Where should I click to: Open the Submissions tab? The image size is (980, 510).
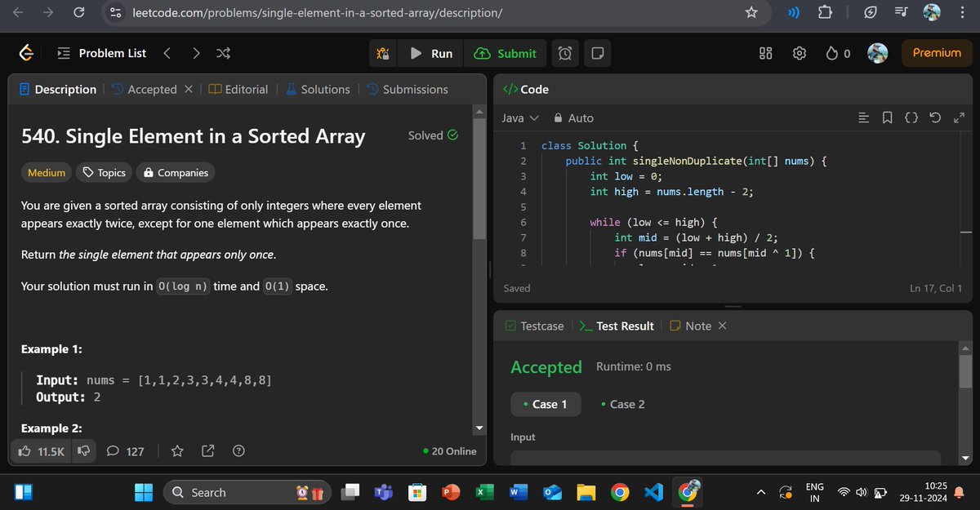point(407,89)
